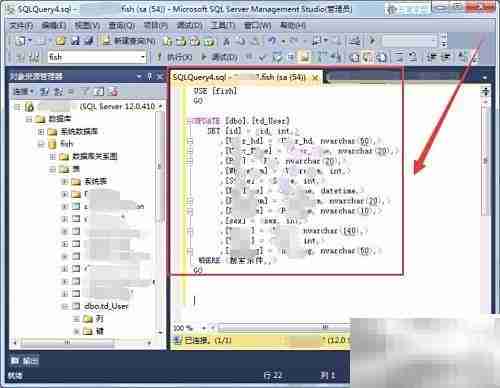Click the Parse checkmark icon
Viewport: 500px width, 388px height.
pos(262,57)
